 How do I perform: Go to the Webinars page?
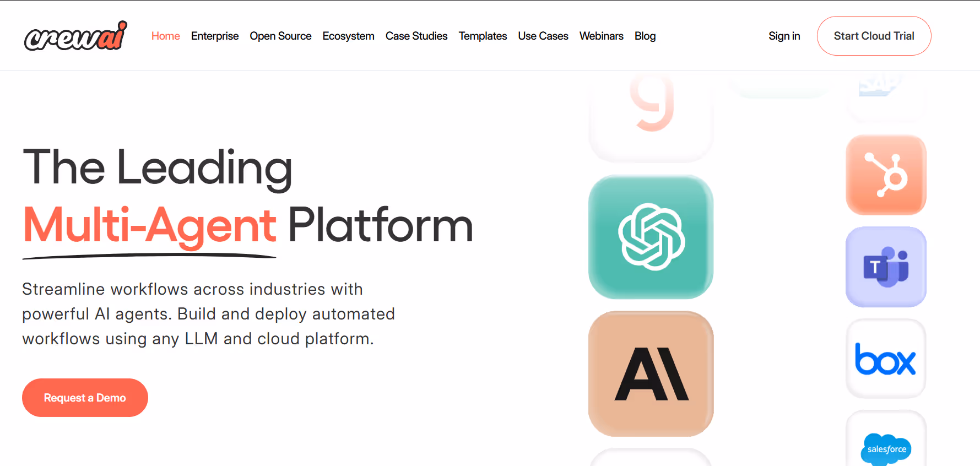[x=602, y=36]
